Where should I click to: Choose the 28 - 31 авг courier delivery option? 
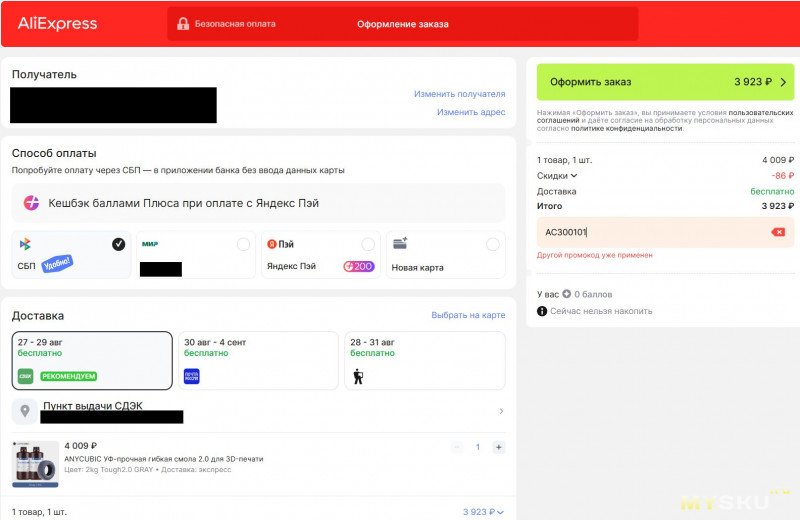pos(425,360)
